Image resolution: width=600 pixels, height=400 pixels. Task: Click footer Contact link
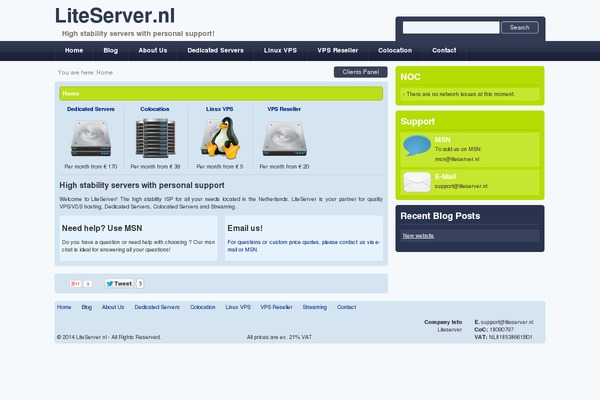[x=346, y=307]
